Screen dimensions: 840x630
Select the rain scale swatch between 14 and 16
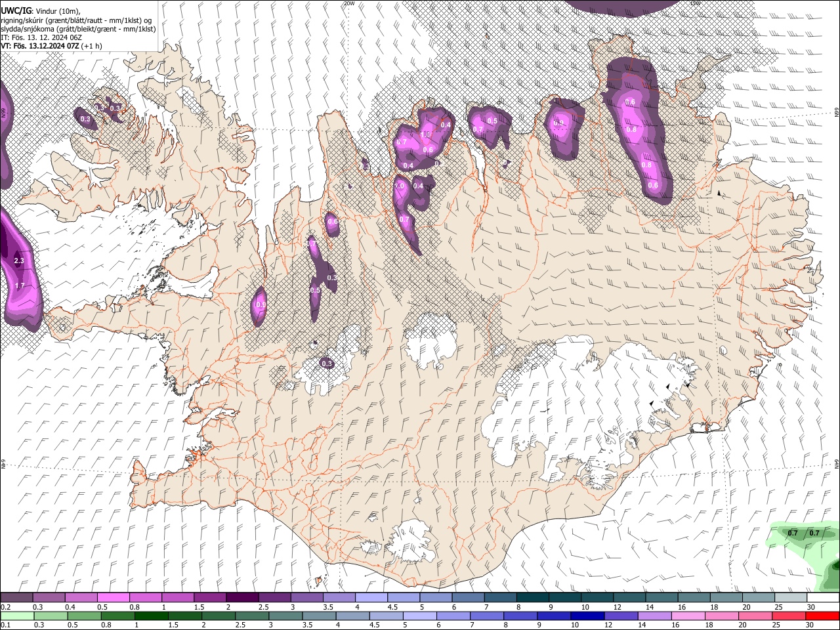pyautogui.click(x=655, y=616)
